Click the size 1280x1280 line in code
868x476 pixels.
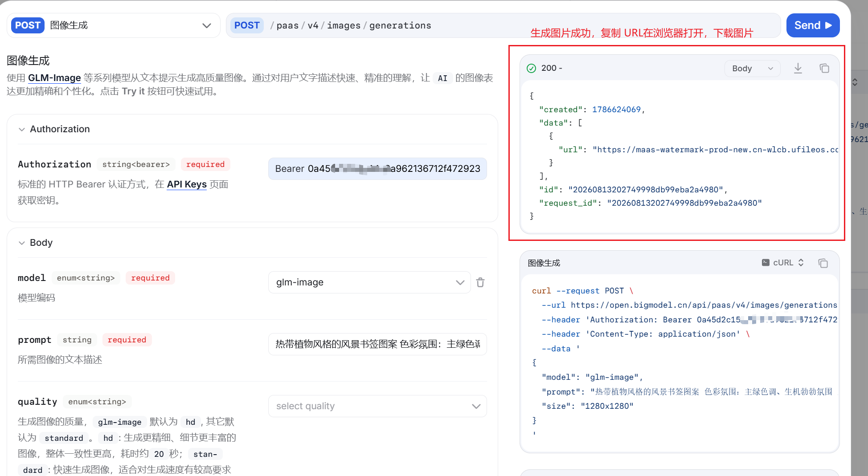[587, 406]
